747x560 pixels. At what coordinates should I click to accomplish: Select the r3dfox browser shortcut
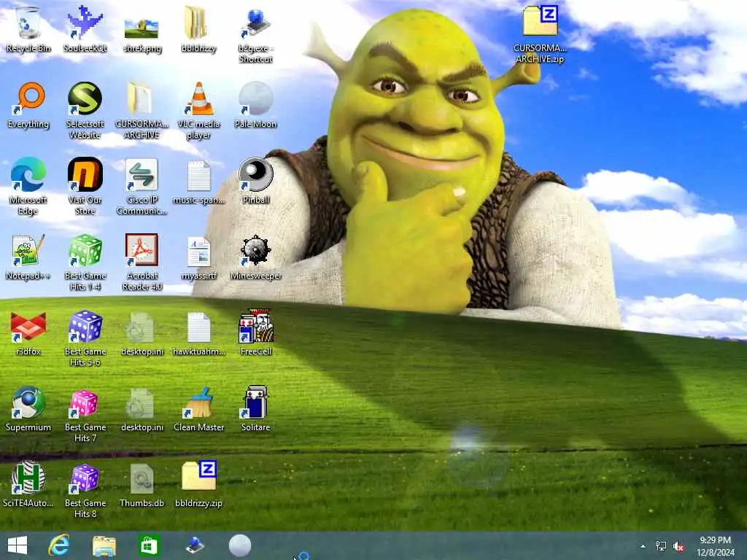coord(28,332)
